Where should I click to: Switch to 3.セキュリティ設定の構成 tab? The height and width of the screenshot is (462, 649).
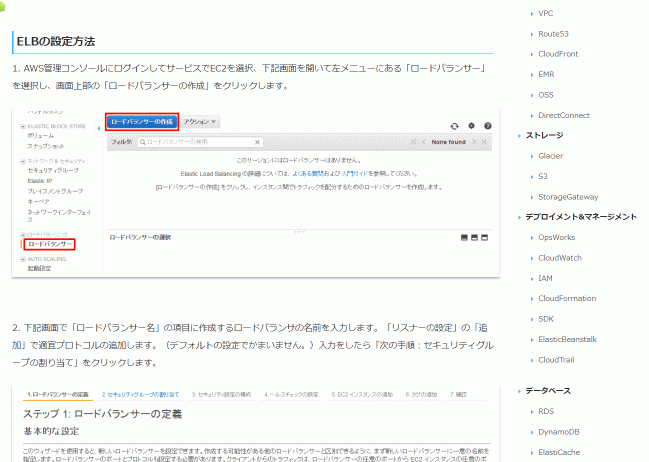tap(221, 395)
